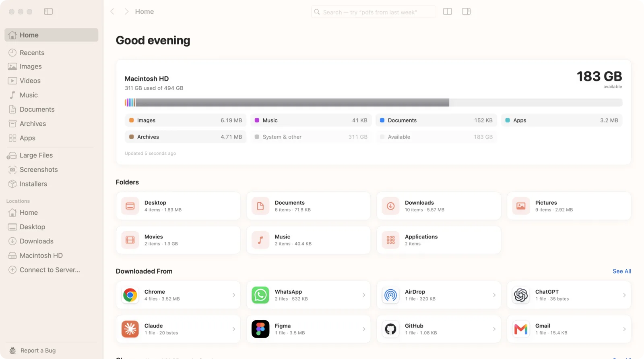Expand the Figma row chevron
644x359 pixels.
pyautogui.click(x=364, y=329)
